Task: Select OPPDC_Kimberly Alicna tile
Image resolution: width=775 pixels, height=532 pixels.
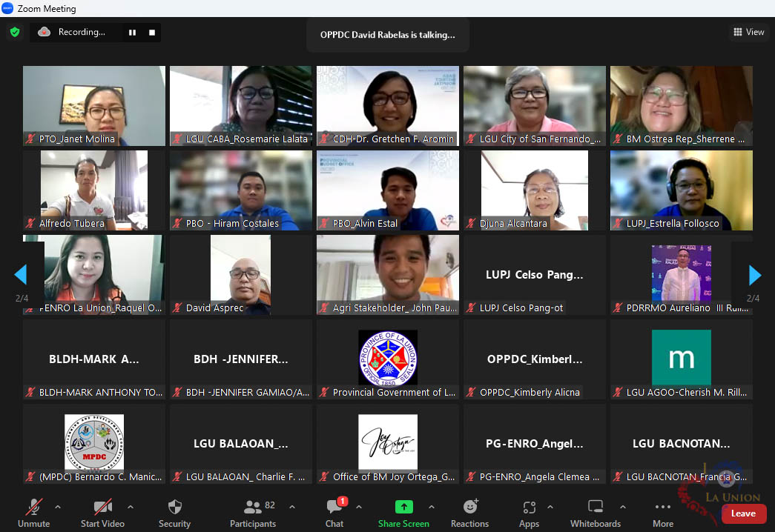Action: point(535,359)
